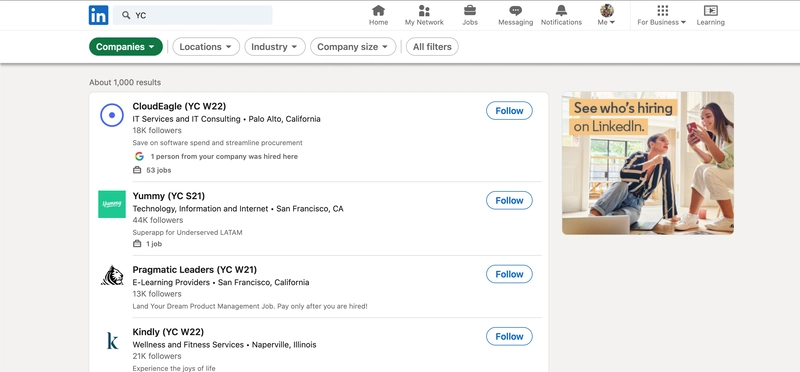The width and height of the screenshot is (800, 372).
Task: Open the CloudEagle (YC W22) company link
Action: point(179,106)
